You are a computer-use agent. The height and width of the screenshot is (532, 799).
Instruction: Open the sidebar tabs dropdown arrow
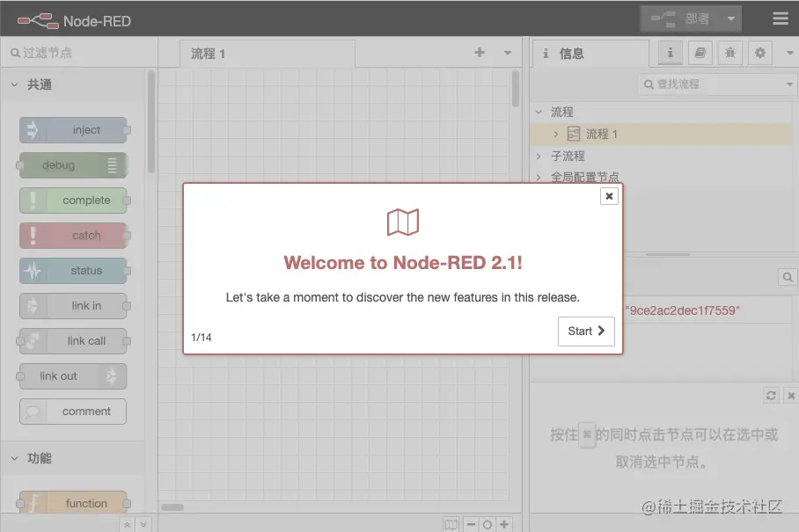790,53
